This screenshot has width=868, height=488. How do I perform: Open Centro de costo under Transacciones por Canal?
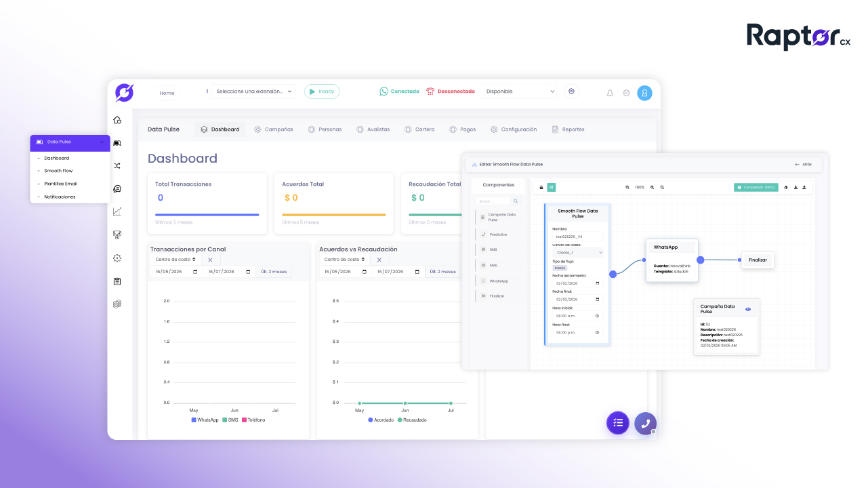(x=175, y=260)
